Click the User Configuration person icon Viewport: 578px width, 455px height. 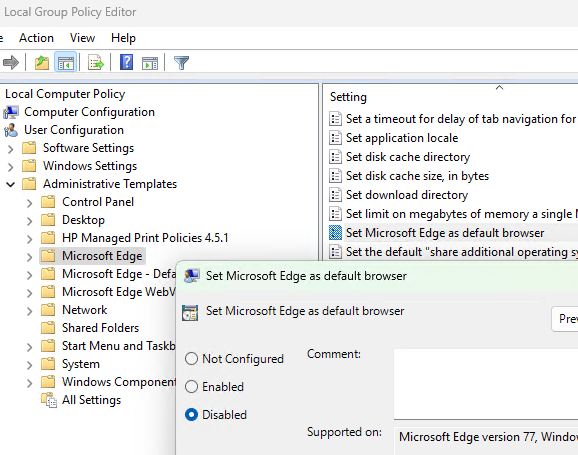point(11,130)
